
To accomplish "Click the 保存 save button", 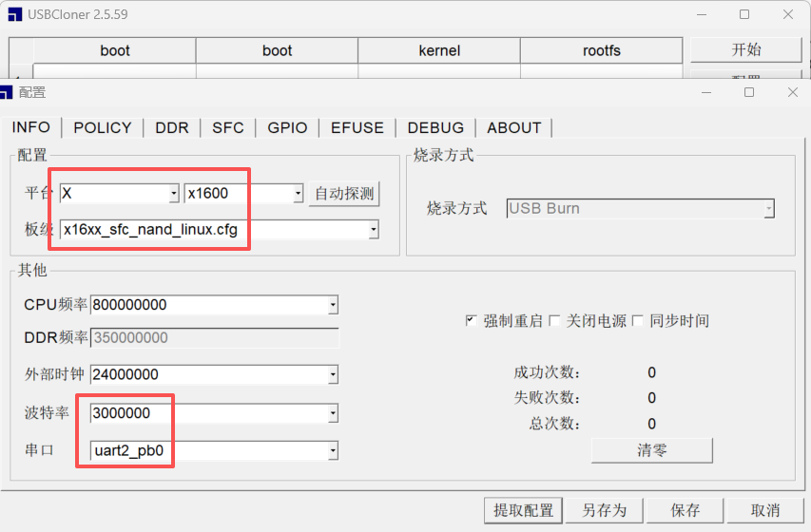I will coord(685,511).
